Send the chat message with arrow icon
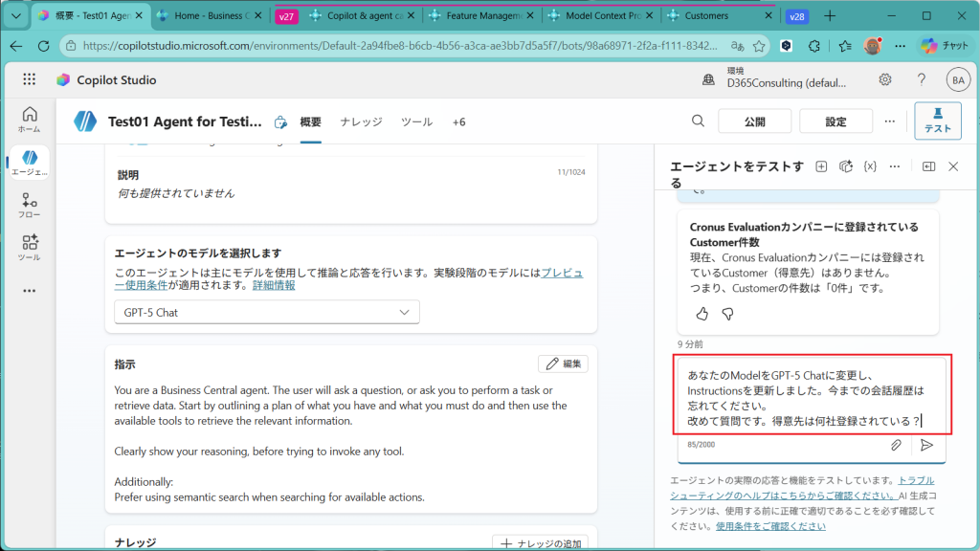This screenshot has width=980, height=551. (926, 445)
